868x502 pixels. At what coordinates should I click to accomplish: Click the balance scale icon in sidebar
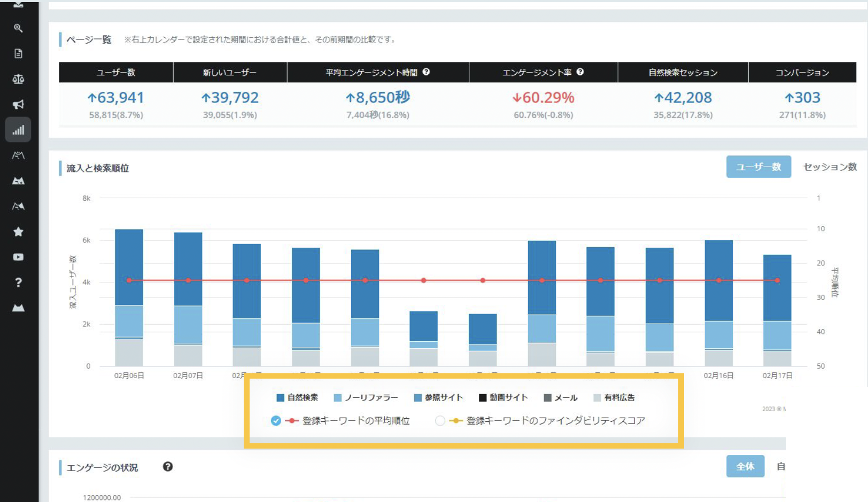coord(18,79)
